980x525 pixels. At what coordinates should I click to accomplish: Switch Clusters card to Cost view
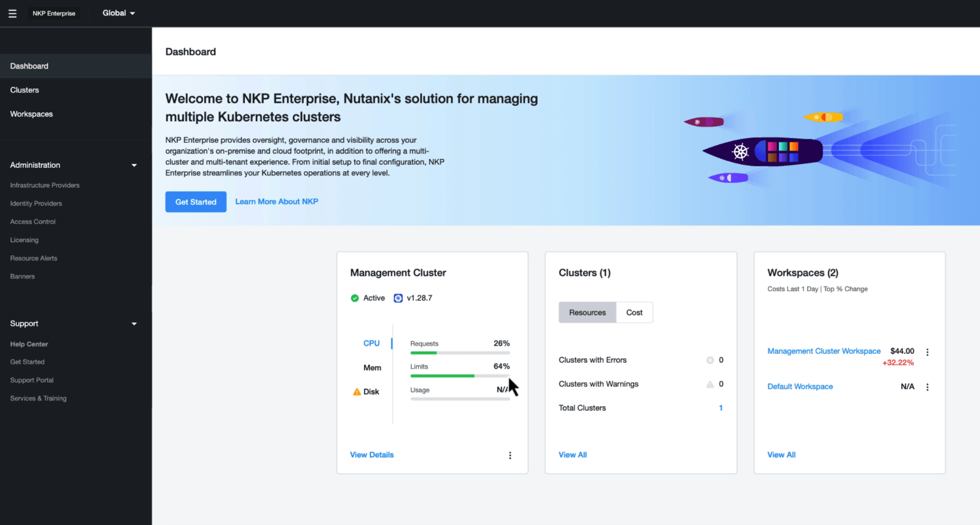pyautogui.click(x=634, y=312)
